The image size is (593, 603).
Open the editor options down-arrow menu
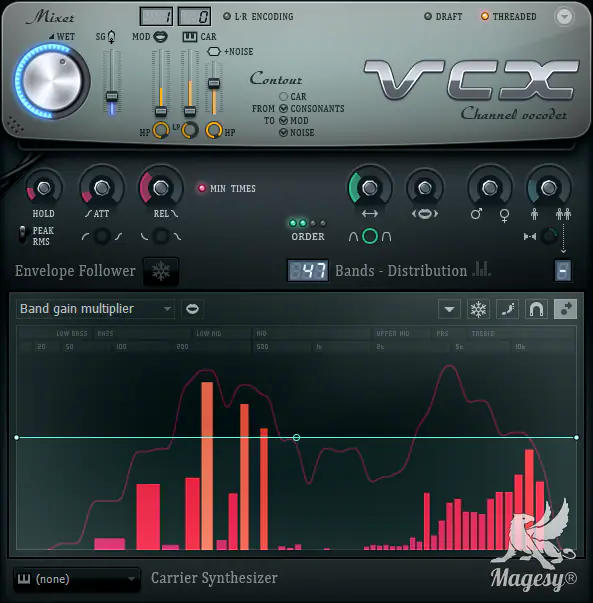coord(449,309)
